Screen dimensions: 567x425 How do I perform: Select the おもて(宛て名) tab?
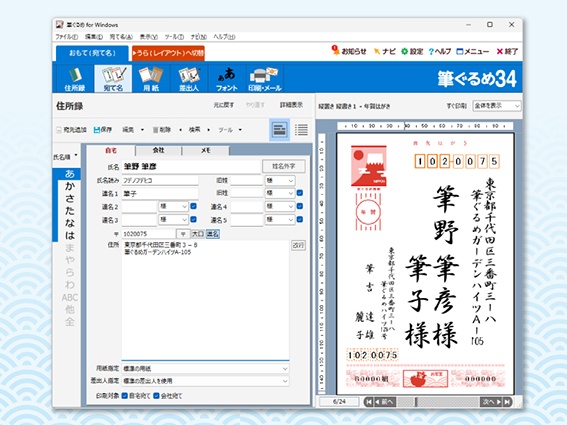click(x=92, y=53)
